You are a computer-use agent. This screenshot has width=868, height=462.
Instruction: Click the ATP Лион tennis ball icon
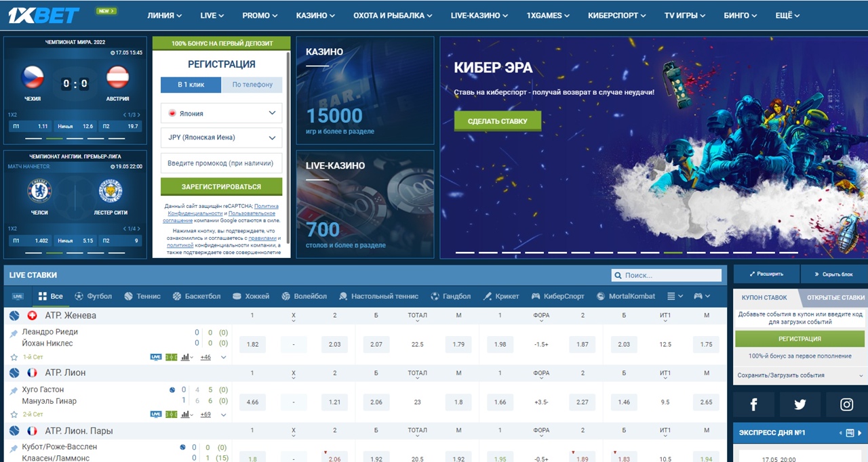(14, 373)
